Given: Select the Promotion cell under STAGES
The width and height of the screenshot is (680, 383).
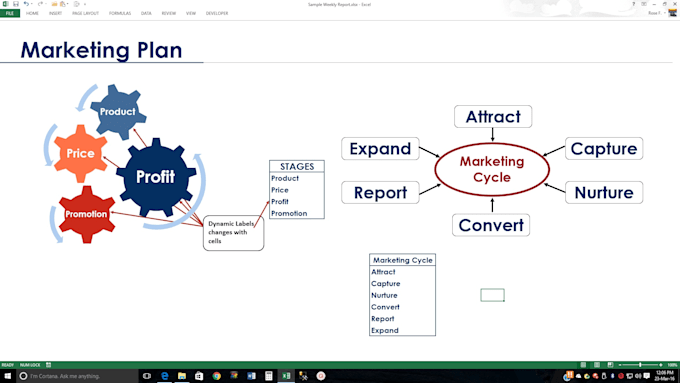Looking at the screenshot, I should click(297, 213).
